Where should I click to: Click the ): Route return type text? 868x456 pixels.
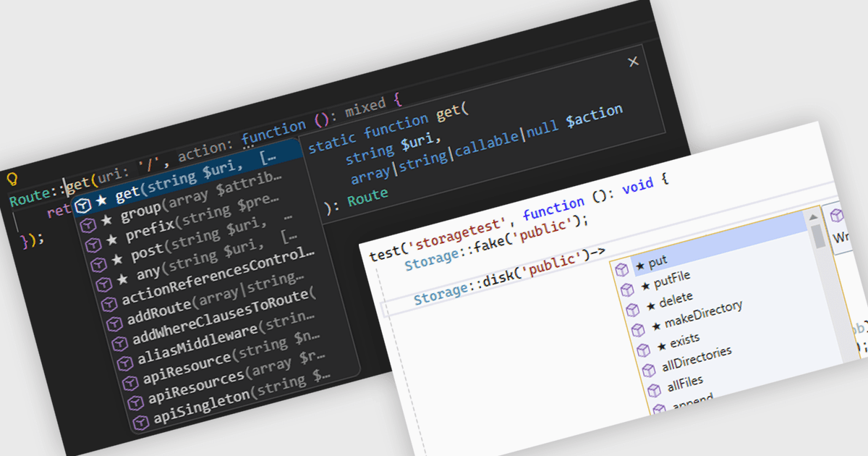[x=356, y=200]
